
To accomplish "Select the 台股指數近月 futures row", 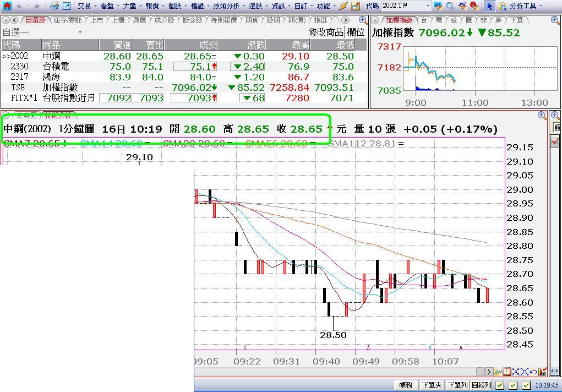I will click(184, 98).
